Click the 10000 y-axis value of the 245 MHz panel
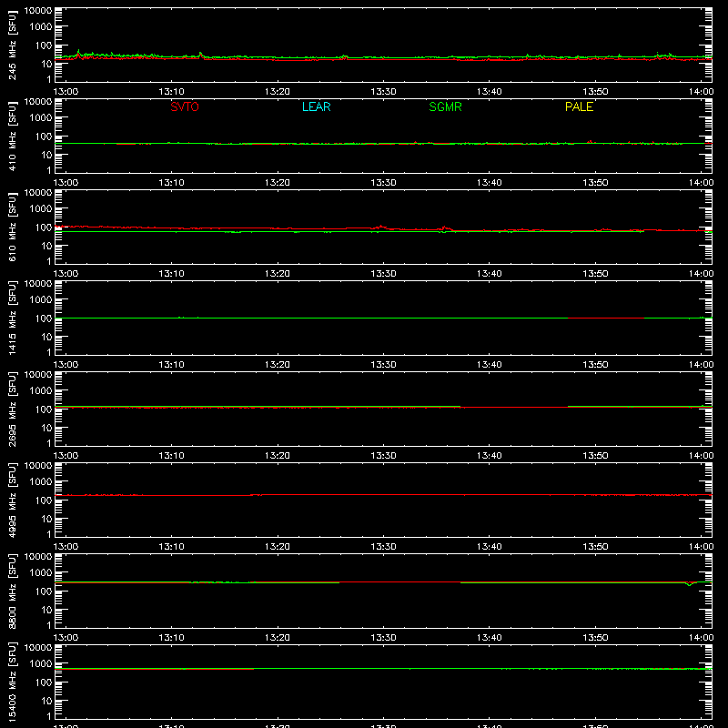Viewport: 728px width, 728px height. click(38, 11)
